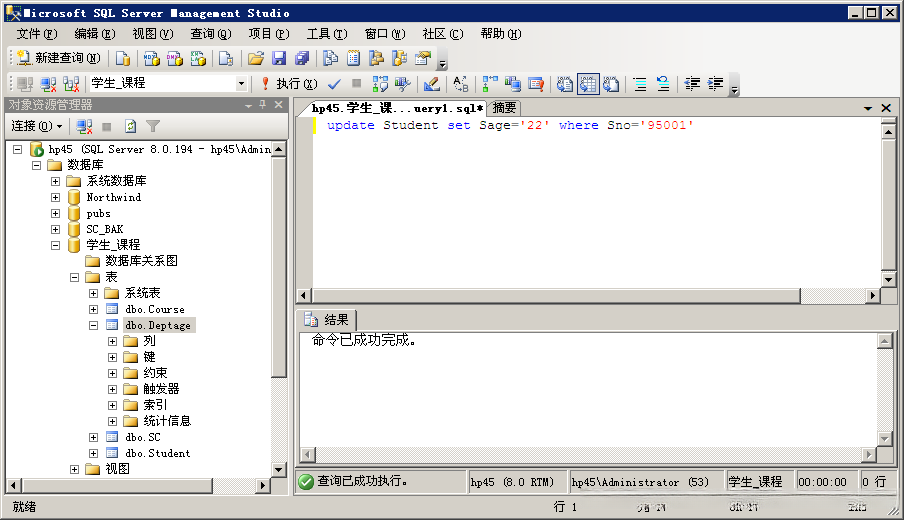Refresh Object Explorer with the refresh icon

(x=130, y=126)
